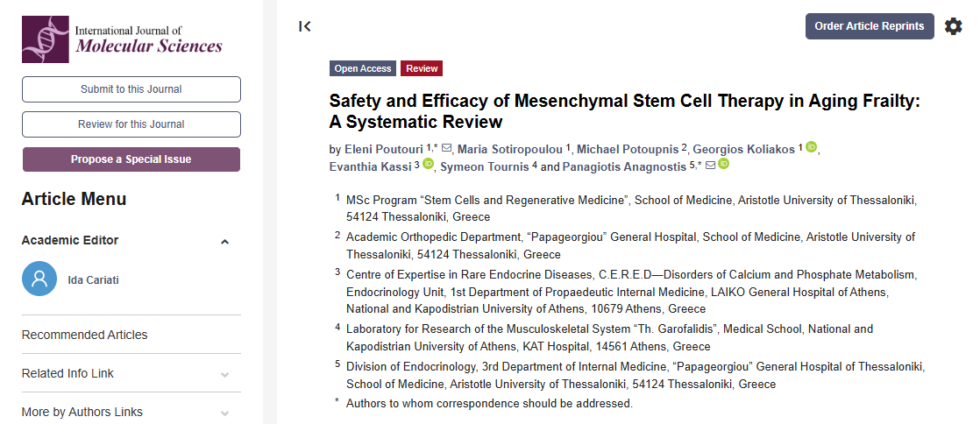Screen dimensions: 980x424
Task: Expand the Related Info Link chevron
Action: (x=225, y=375)
